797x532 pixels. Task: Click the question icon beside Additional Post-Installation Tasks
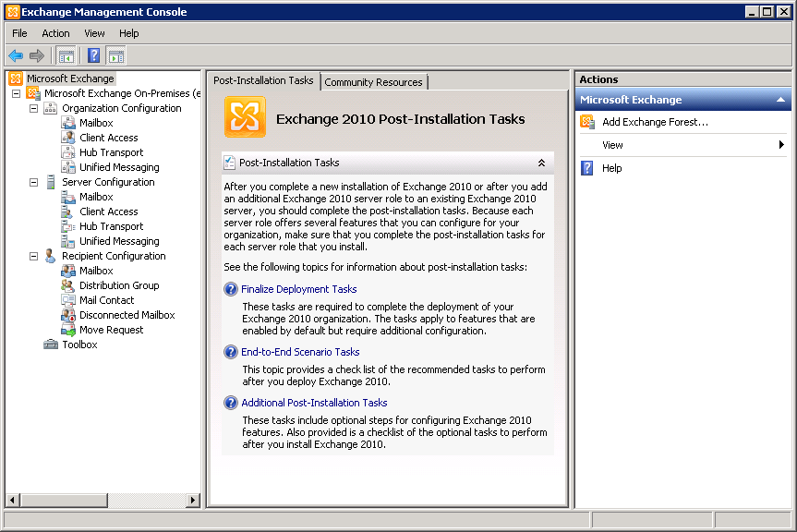coord(231,403)
